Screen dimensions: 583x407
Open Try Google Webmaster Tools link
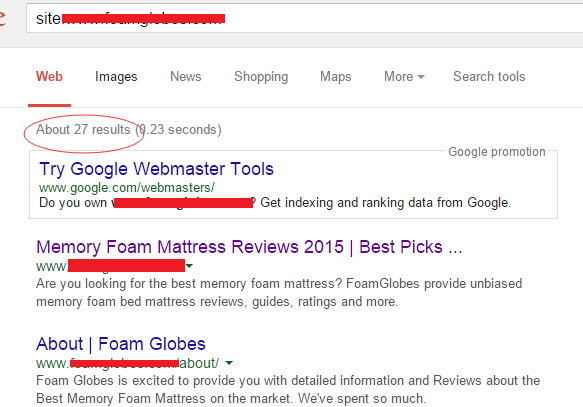click(x=157, y=169)
